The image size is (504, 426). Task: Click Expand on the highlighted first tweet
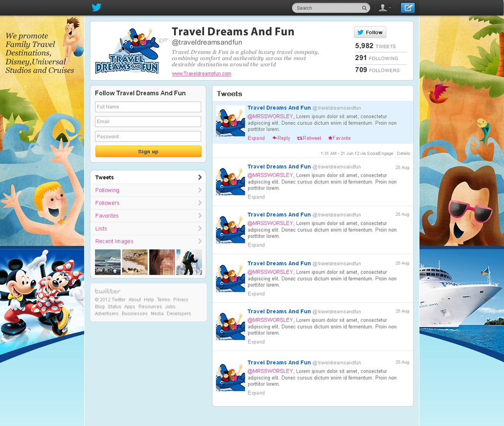(256, 138)
